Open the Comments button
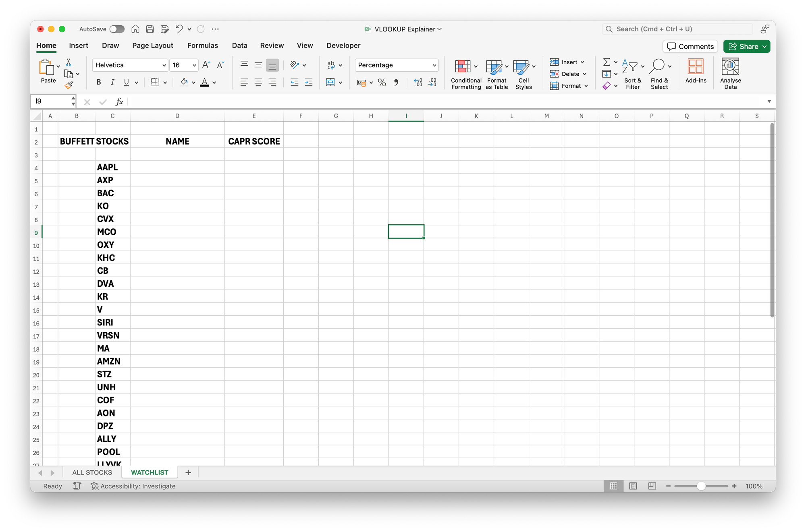 point(690,46)
